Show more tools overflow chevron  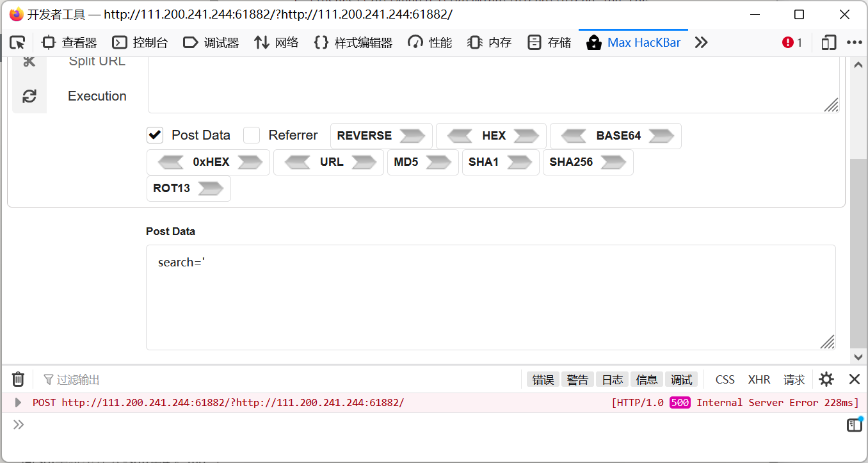pos(702,43)
